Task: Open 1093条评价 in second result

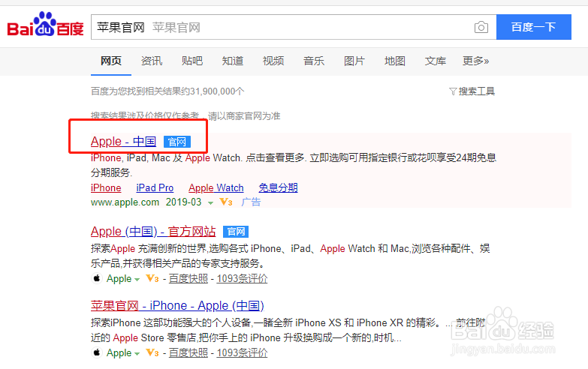Action: click(x=242, y=279)
